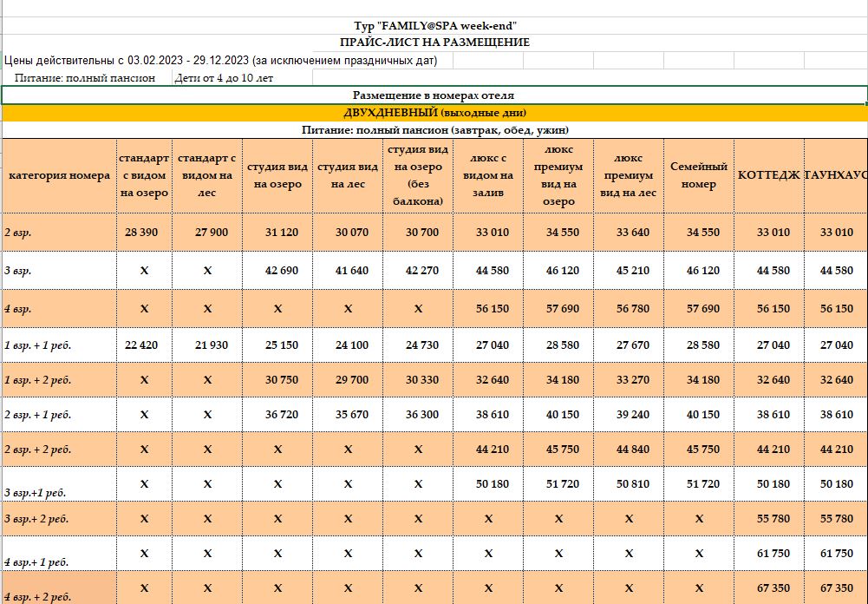Select the 2 взр. row label

59,233
